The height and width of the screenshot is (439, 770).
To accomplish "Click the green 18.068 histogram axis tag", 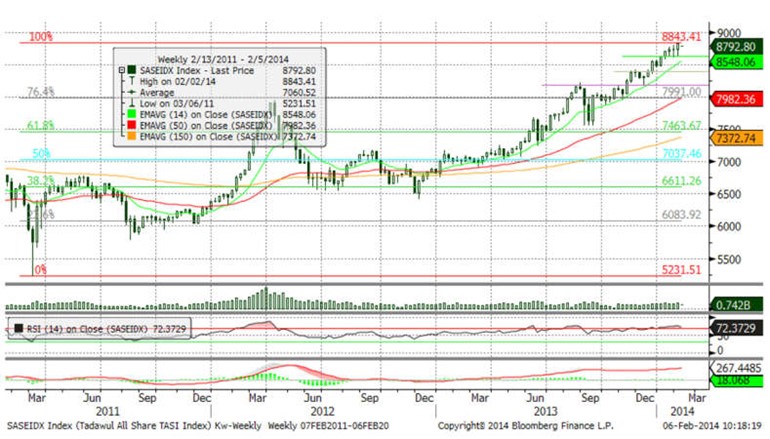I will pyautogui.click(x=736, y=381).
